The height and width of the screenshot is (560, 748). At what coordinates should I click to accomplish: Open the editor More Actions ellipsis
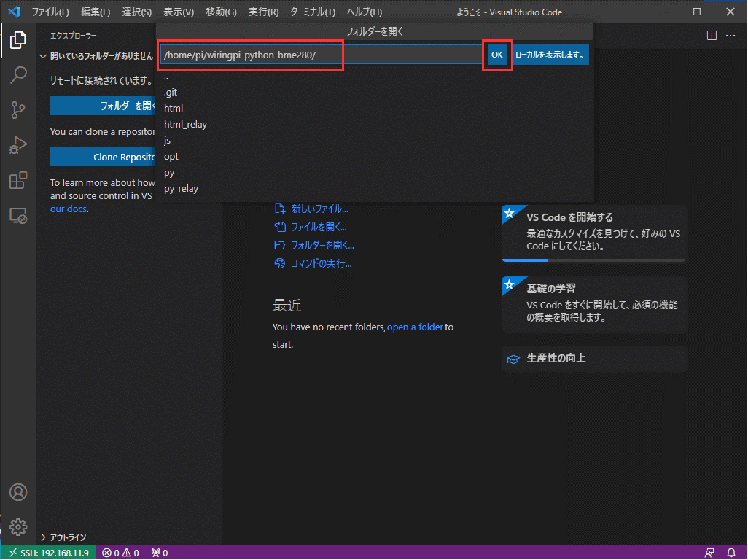(731, 35)
